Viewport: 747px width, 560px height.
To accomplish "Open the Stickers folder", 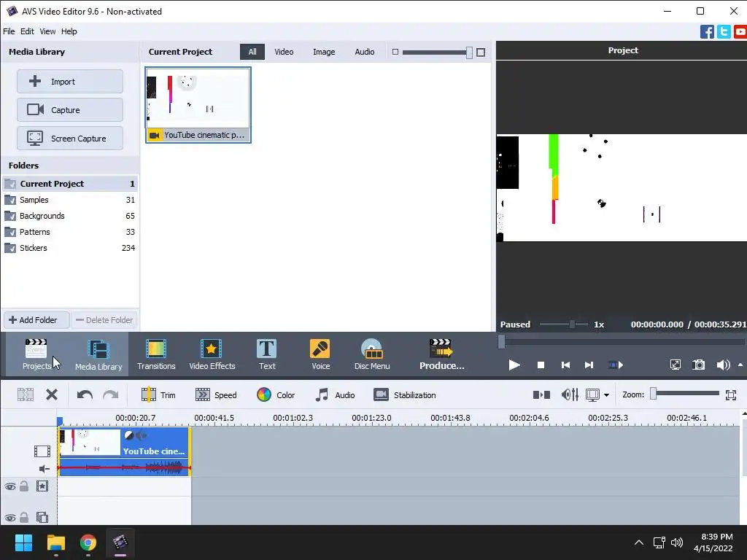I will coord(69,248).
